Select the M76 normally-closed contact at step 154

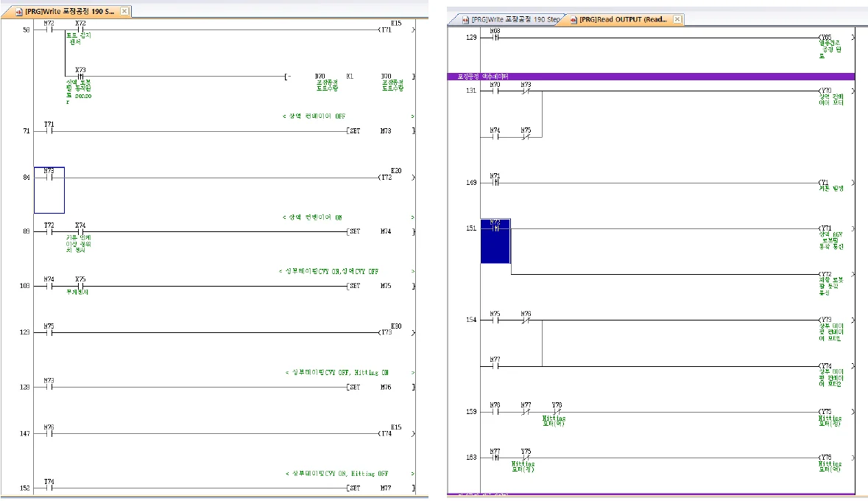[526, 320]
